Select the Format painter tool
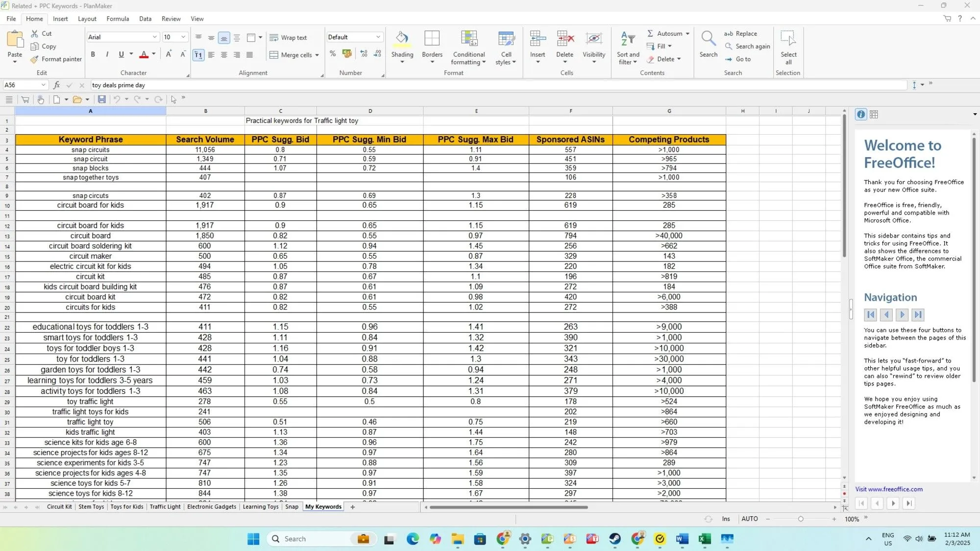980x551 pixels. pos(56,59)
